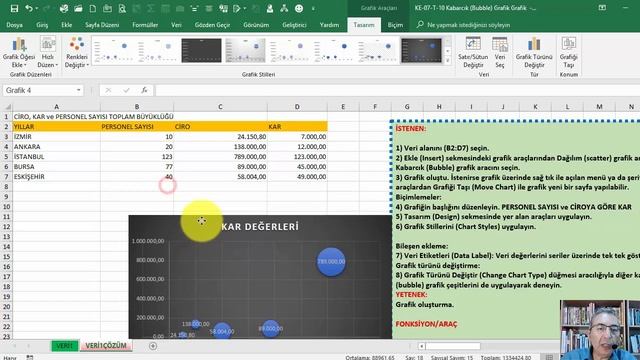Click the hierarchy share icon in quick access toolbar
Screen dimensions: 640x360
point(284,8)
